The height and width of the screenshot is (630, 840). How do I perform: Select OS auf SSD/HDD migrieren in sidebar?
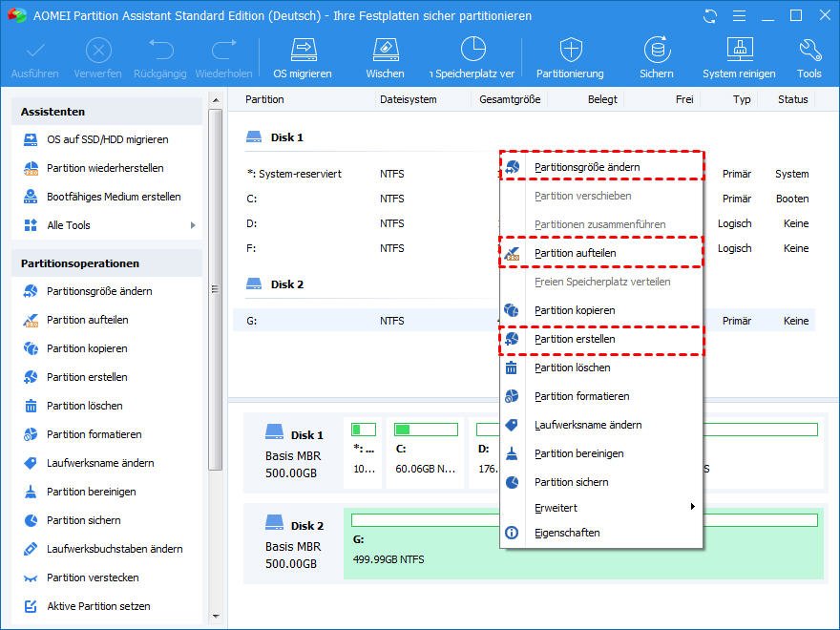click(x=108, y=139)
